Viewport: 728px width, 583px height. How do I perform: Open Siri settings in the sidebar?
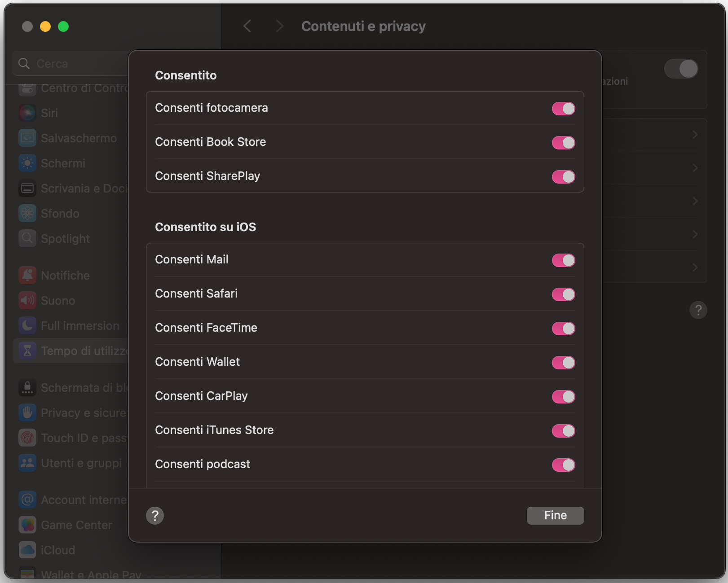(x=27, y=113)
